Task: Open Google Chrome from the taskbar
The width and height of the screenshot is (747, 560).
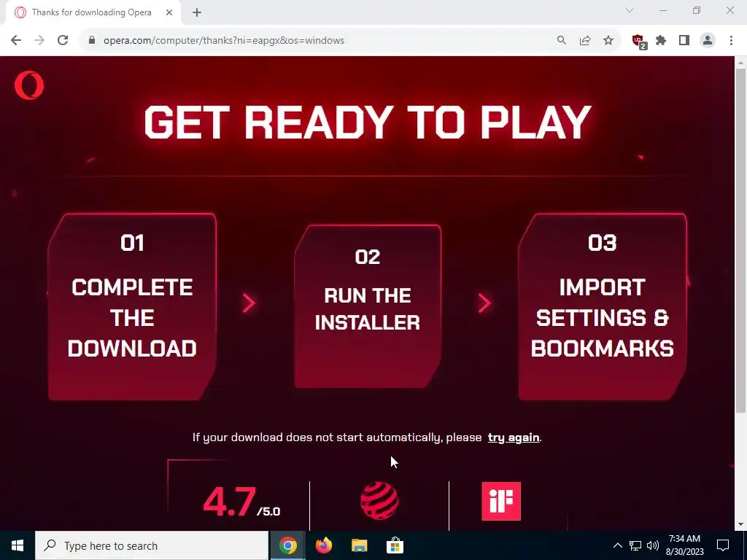Action: tap(287, 545)
